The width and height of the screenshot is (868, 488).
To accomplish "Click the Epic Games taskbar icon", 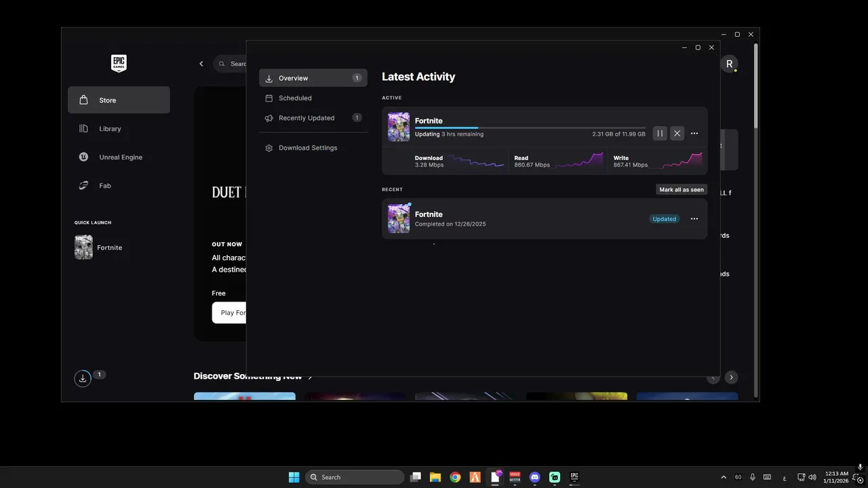I will pyautogui.click(x=574, y=477).
